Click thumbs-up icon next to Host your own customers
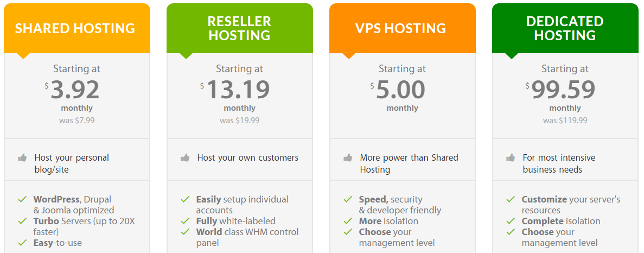Screen dimensions: 644x253 pyautogui.click(x=185, y=158)
